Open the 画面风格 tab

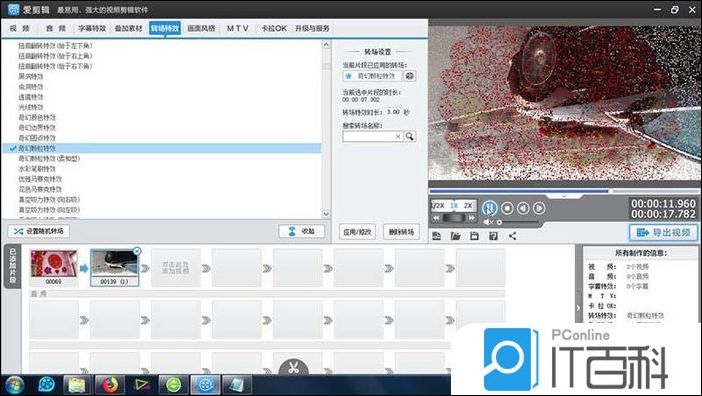tap(201, 28)
